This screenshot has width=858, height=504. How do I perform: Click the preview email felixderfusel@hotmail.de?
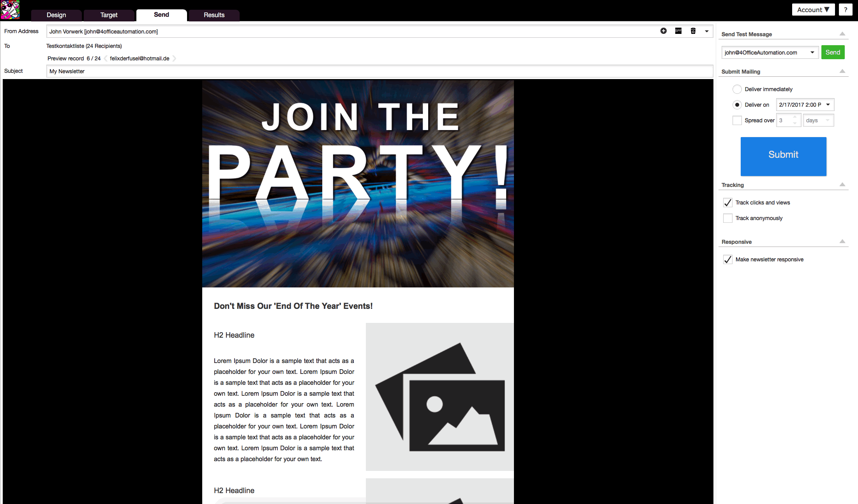pyautogui.click(x=139, y=58)
